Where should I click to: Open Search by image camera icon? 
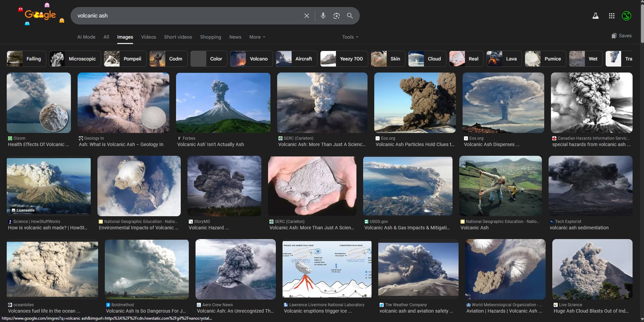(336, 16)
